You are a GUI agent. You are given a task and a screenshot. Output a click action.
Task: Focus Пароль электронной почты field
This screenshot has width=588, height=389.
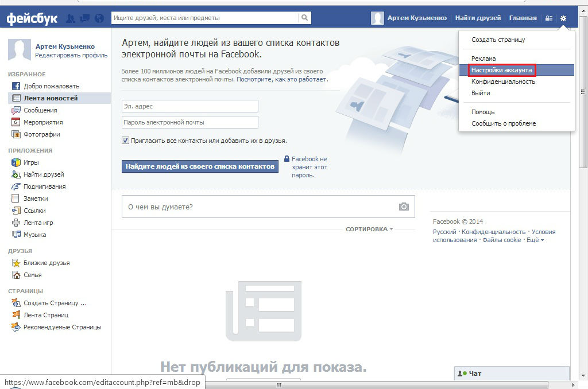(189, 122)
